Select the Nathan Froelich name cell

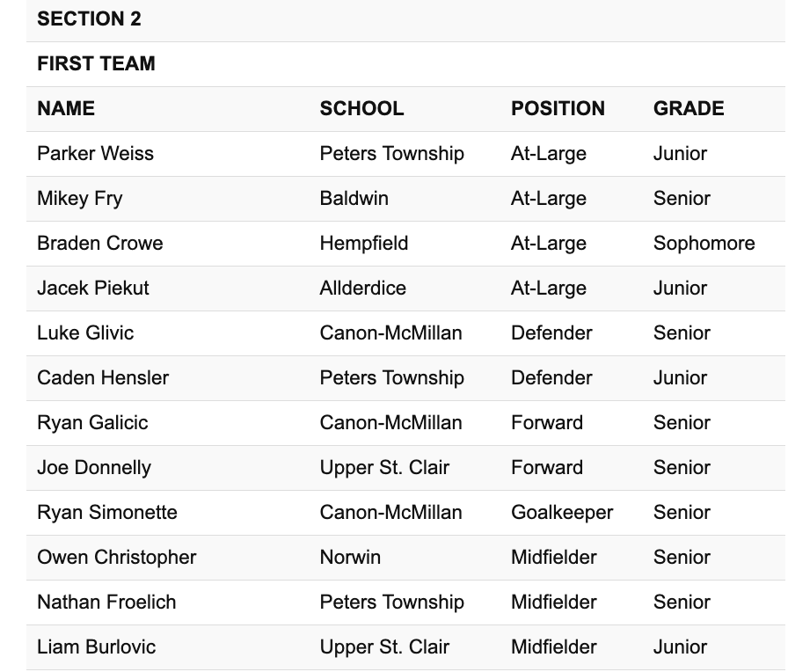(x=106, y=602)
